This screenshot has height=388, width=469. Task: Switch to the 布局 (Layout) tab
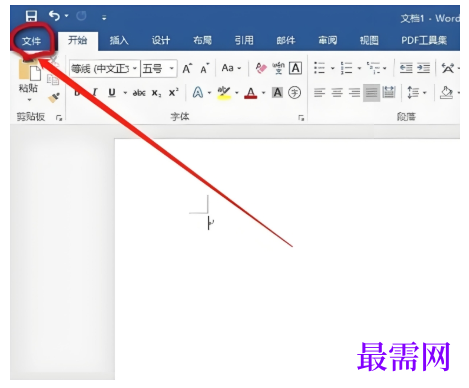tap(202, 40)
